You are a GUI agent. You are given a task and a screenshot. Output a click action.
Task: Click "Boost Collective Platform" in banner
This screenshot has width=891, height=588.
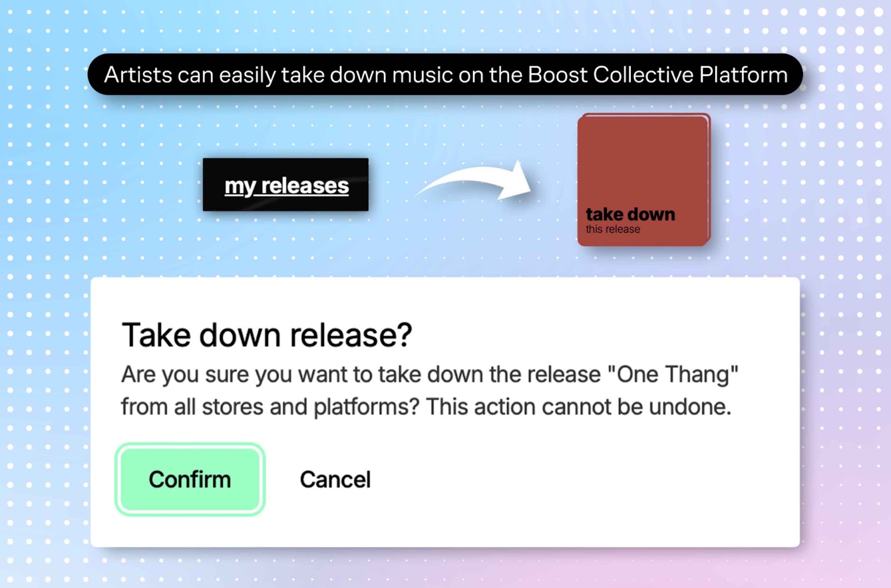[658, 75]
